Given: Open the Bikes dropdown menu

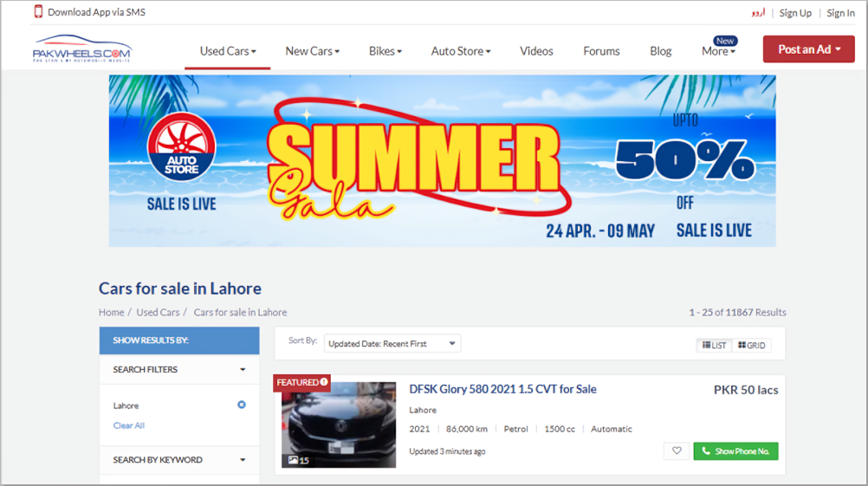Looking at the screenshot, I should pos(385,51).
